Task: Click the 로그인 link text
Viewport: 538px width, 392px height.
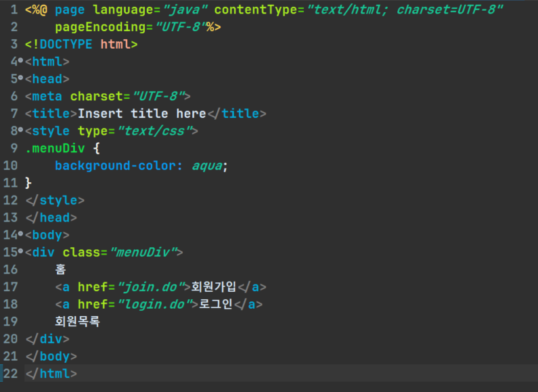Action: [216, 304]
